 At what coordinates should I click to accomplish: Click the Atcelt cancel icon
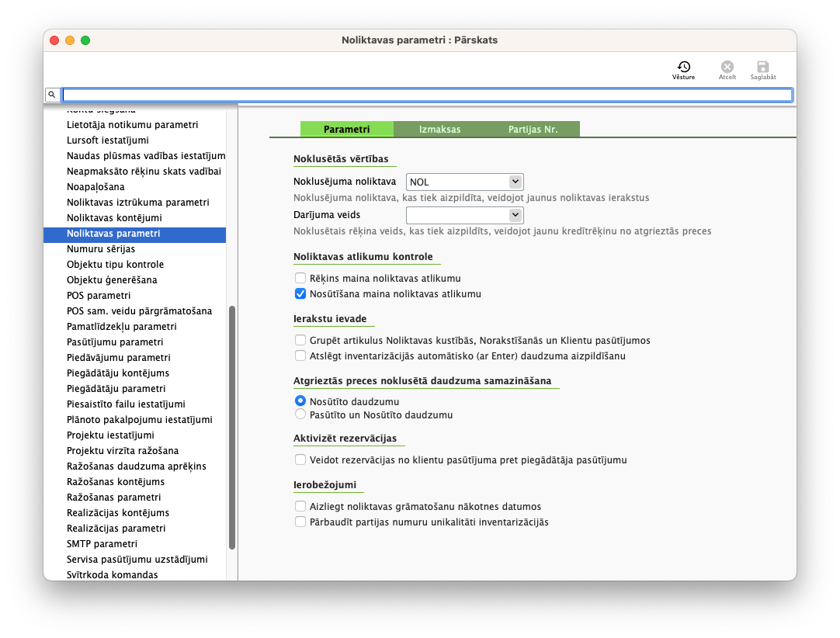pyautogui.click(x=727, y=70)
